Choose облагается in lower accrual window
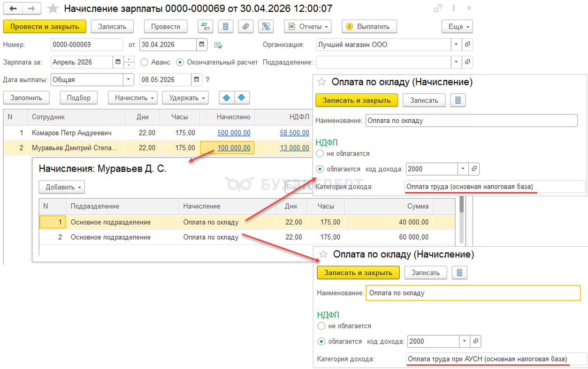Viewport: 588px width, 369px height. (x=321, y=341)
